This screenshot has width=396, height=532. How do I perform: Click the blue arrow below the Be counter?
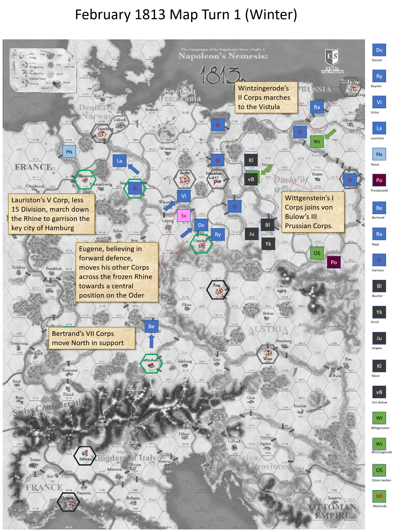pos(151,341)
